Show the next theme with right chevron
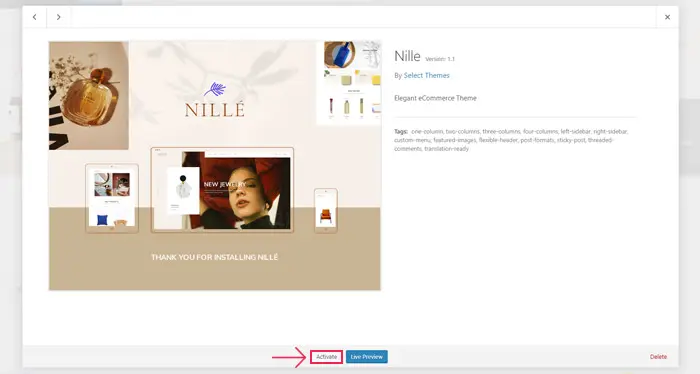This screenshot has height=374, width=700. coord(58,17)
